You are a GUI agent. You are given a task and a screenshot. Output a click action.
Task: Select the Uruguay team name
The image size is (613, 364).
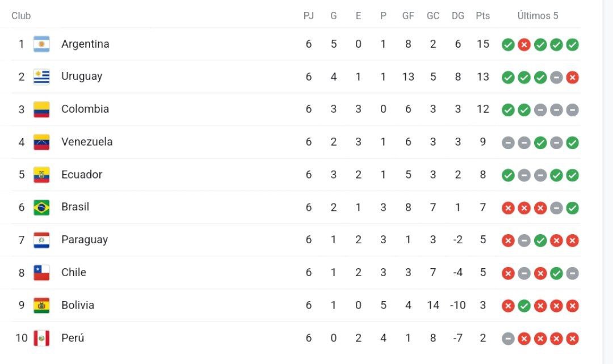click(82, 77)
